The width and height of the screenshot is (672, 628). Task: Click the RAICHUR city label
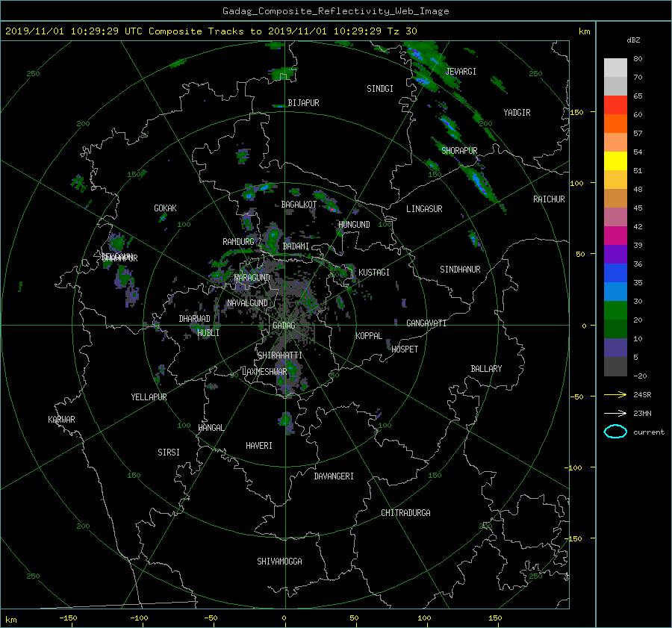(549, 199)
